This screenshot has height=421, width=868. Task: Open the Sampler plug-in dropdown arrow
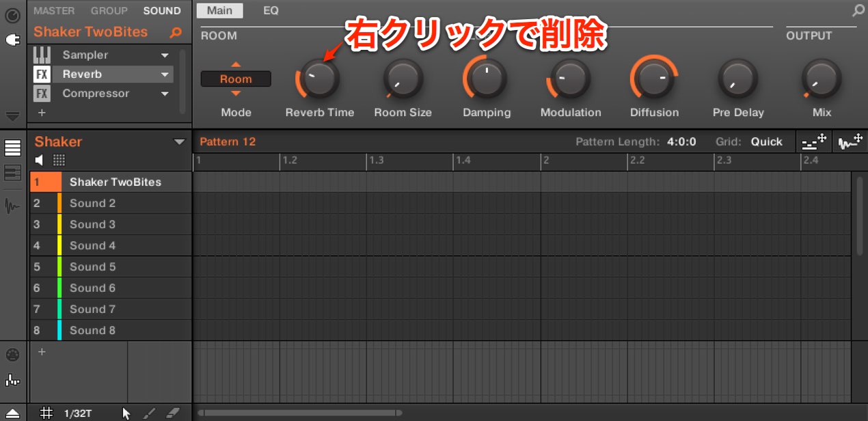(x=165, y=55)
